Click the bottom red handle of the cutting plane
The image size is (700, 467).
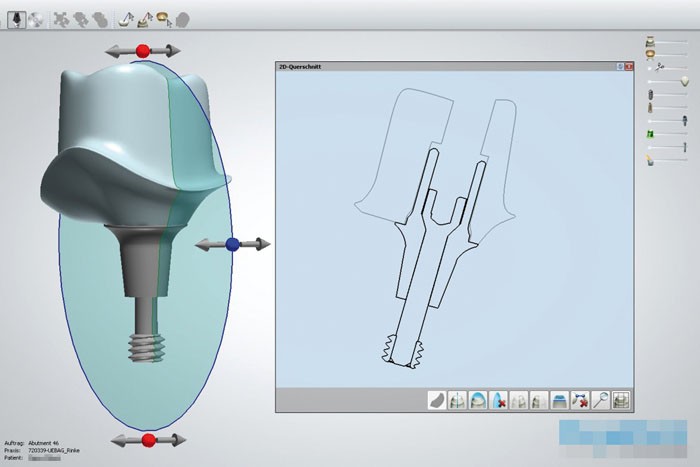coord(149,440)
